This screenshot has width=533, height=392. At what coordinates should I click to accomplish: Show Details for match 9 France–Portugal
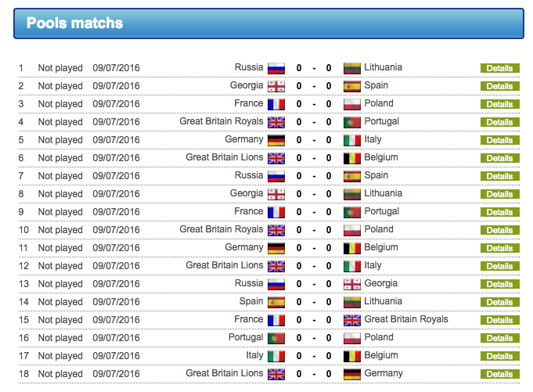click(499, 212)
